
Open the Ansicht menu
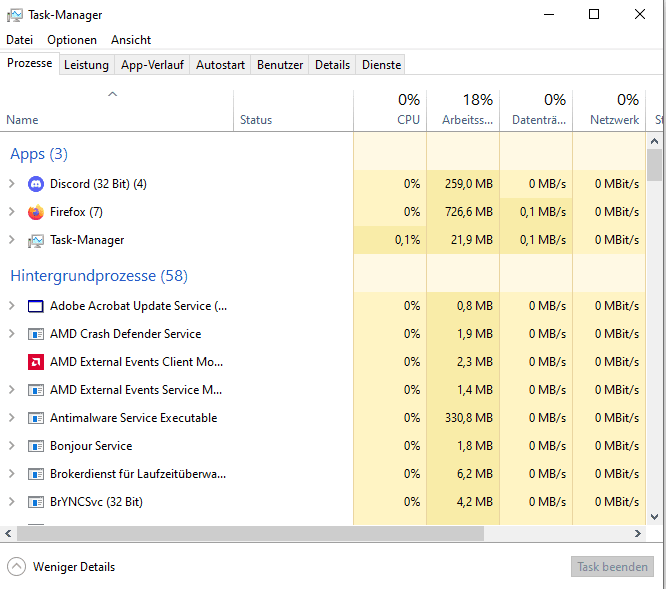coord(131,40)
